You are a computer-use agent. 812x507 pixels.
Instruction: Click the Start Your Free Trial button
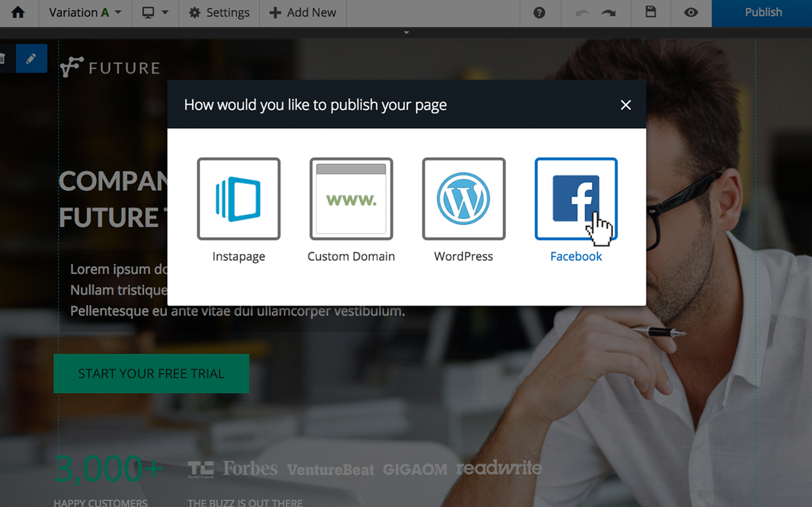click(x=151, y=373)
